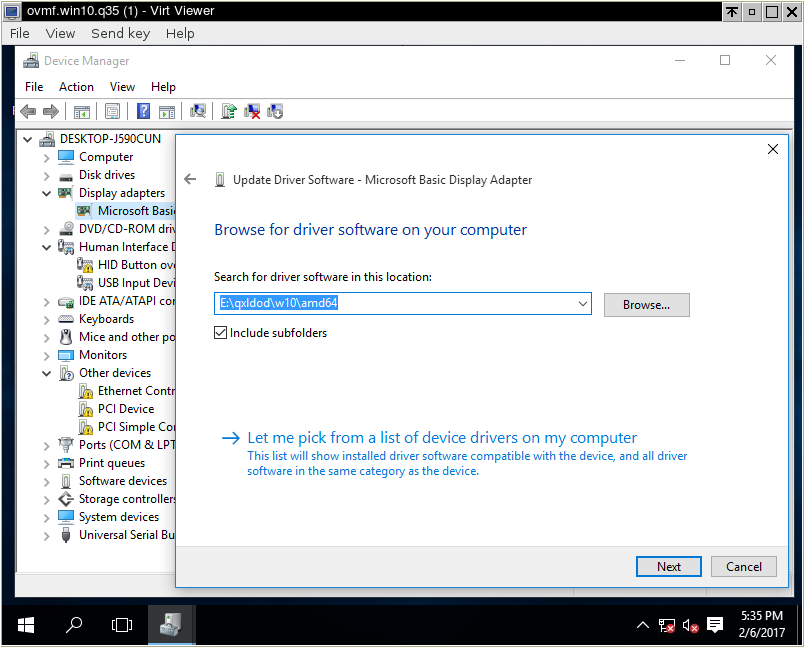Click Let me pick from a list link
The width and height of the screenshot is (804, 647).
click(442, 438)
